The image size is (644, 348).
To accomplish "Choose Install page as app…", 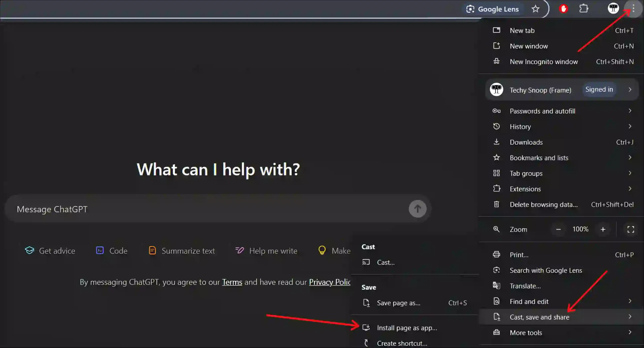I will (x=415, y=328).
